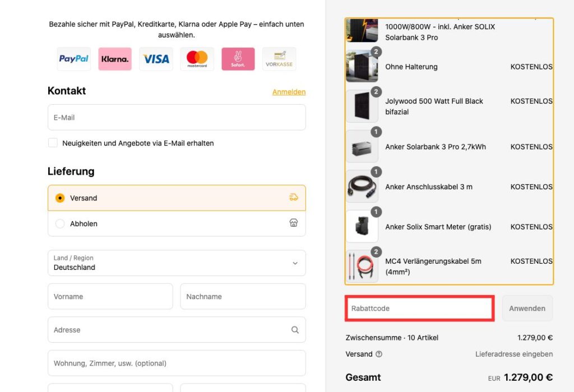
Task: Click the Klarna payment logo
Action: [115, 59]
